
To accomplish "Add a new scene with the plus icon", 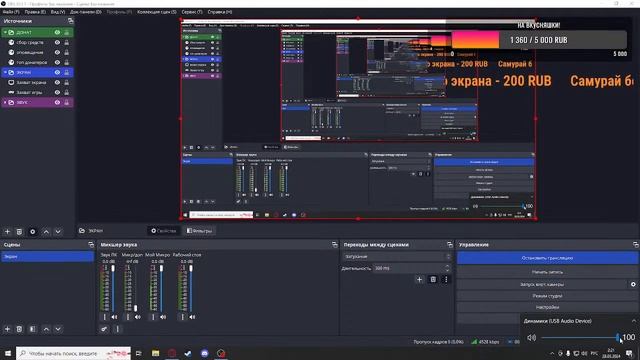I will (x=7, y=329).
